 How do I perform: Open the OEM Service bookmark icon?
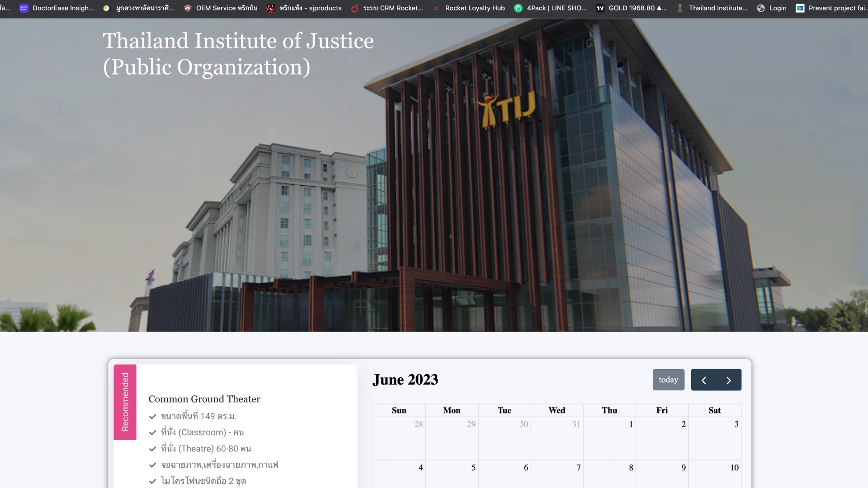click(188, 8)
